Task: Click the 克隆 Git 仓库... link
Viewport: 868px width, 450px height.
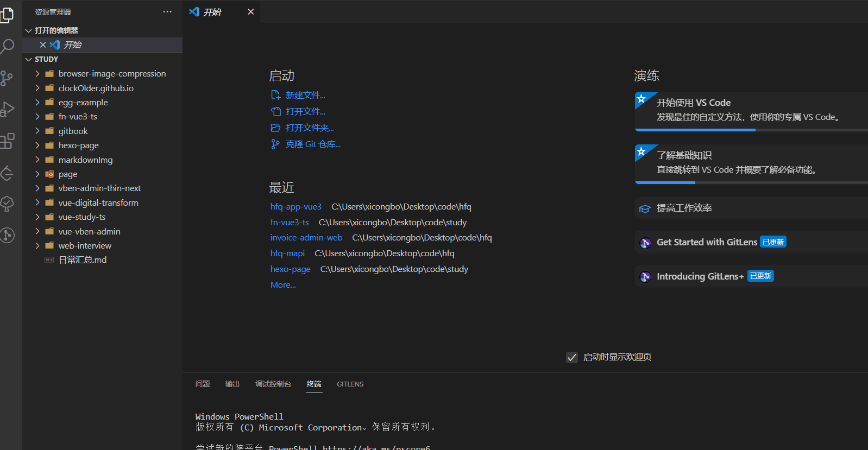Action: [x=313, y=144]
